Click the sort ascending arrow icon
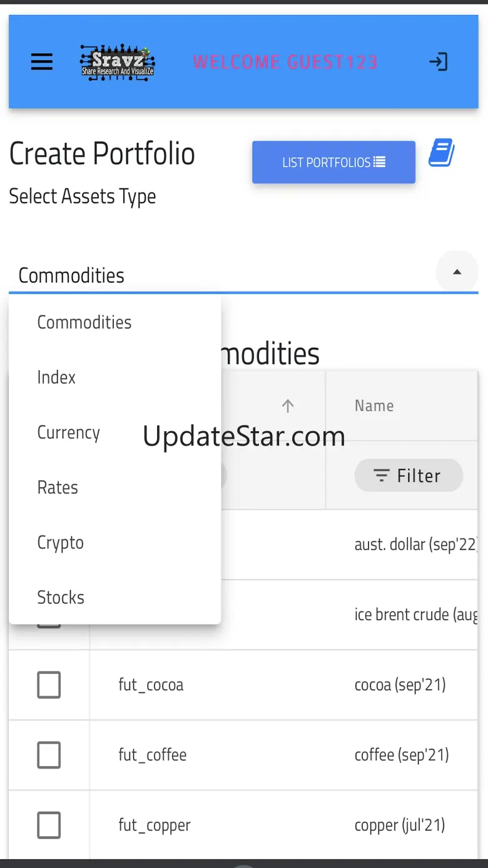Viewport: 488px width, 868px height. click(x=288, y=406)
